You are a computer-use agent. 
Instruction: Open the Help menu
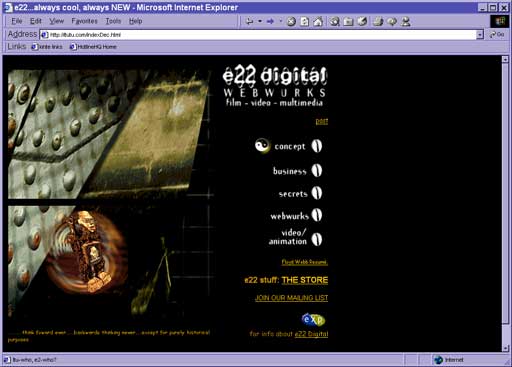pos(136,21)
